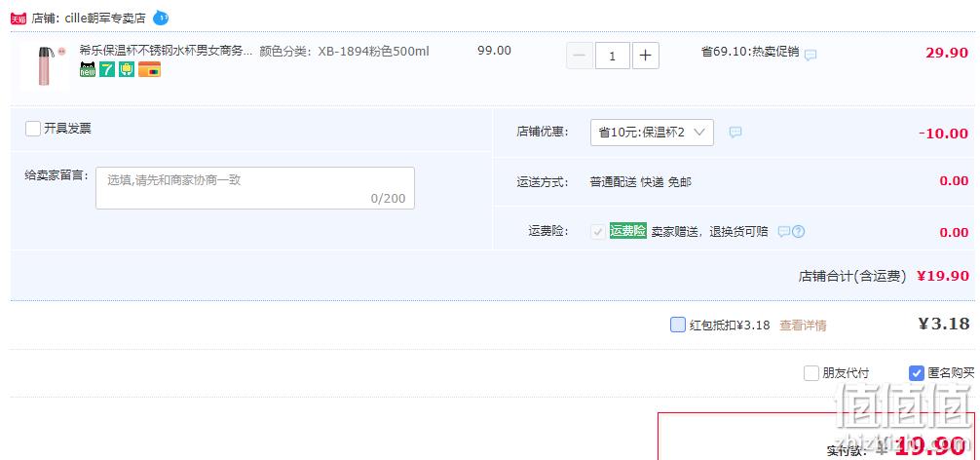The width and height of the screenshot is (980, 460).
Task: Click the green 运费险 label tag
Action: 628,231
